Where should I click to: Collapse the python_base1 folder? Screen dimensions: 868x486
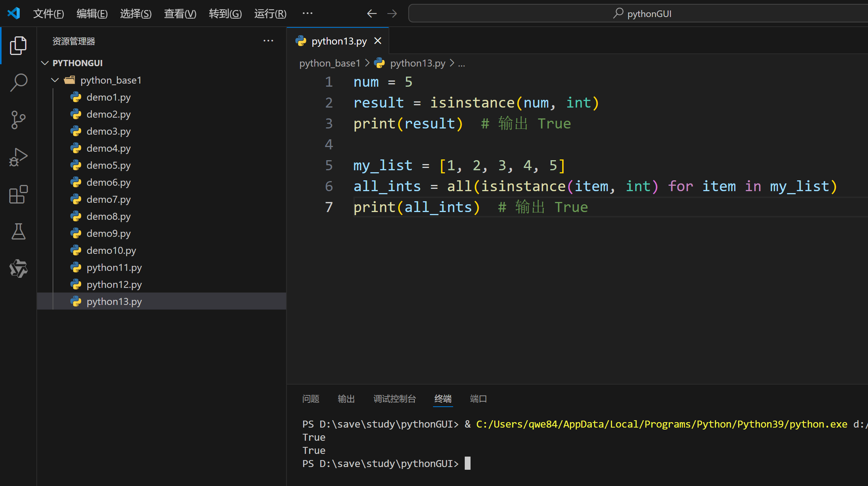[x=55, y=80]
